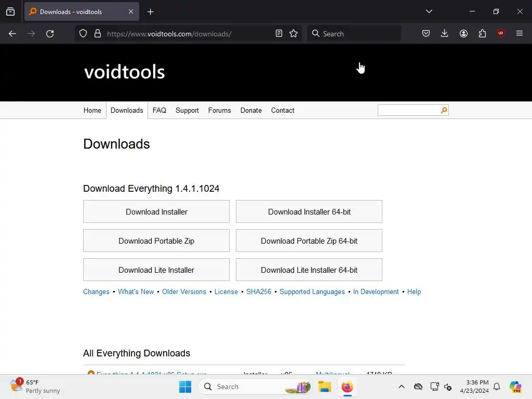Open the Copilot preview icon
532x399 pixels.
point(515,387)
